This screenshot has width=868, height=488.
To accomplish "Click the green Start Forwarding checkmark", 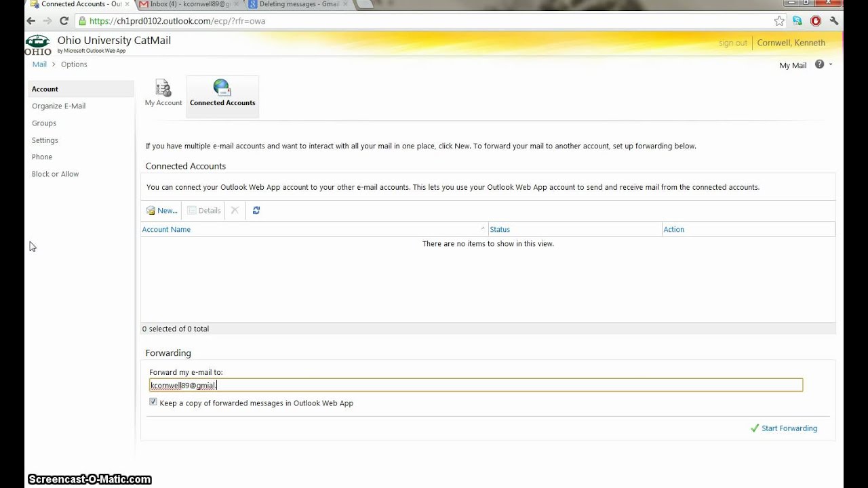I will 755,428.
